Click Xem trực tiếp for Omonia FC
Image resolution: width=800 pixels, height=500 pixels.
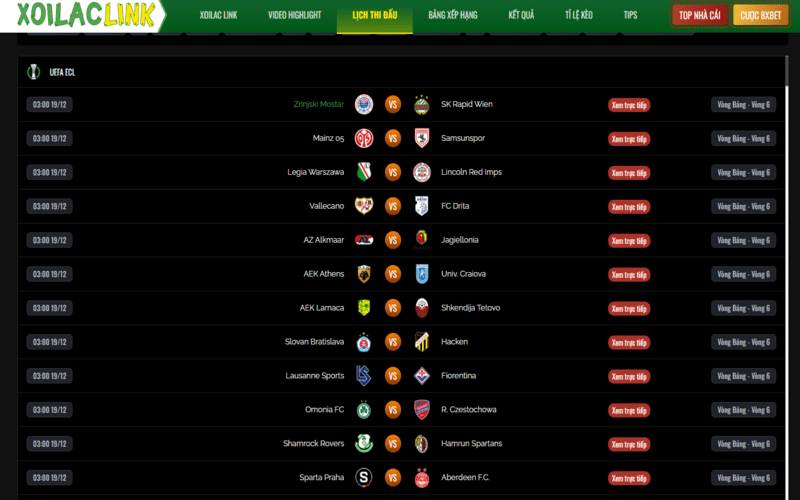(629, 410)
